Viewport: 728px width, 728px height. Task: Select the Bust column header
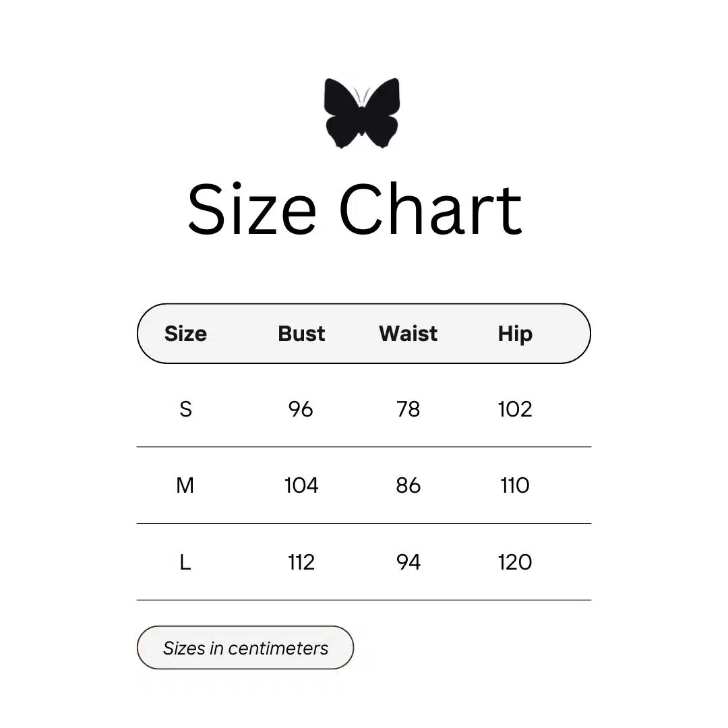(x=301, y=334)
